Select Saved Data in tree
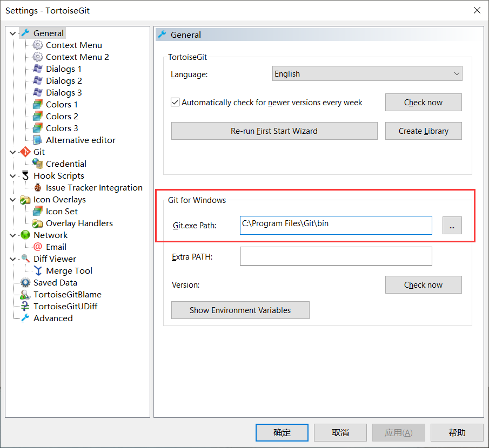This screenshot has width=489, height=448. point(55,283)
